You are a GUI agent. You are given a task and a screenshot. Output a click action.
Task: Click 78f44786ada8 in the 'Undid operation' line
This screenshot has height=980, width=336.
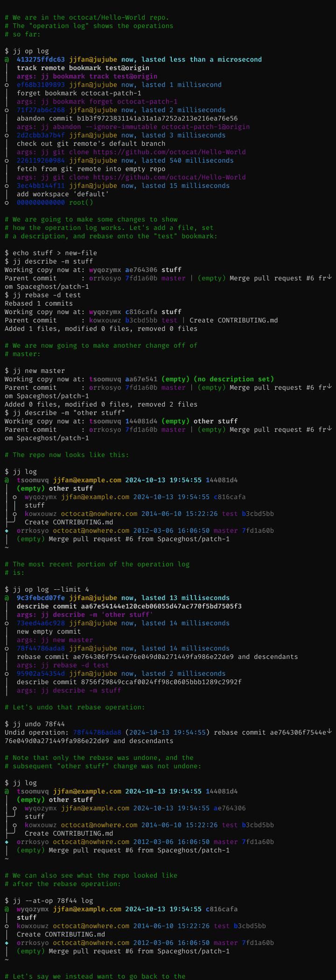[x=97, y=732]
